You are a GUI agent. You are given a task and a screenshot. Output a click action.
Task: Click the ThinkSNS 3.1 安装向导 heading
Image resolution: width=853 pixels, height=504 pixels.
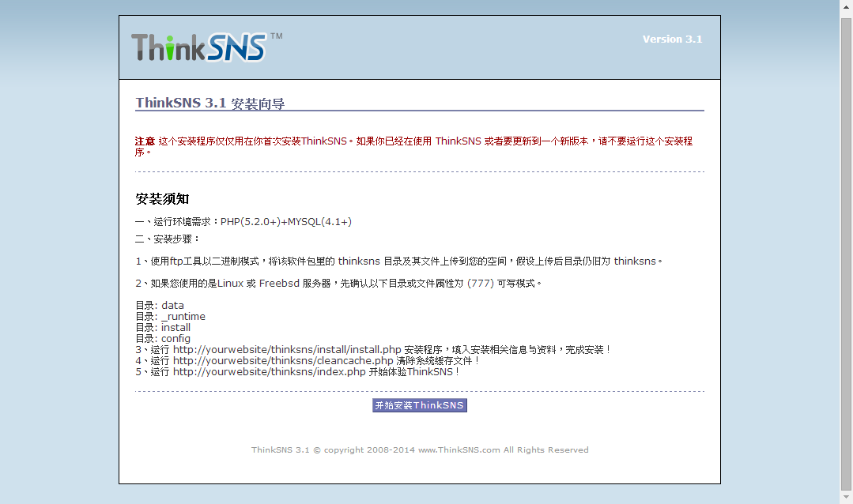point(210,103)
